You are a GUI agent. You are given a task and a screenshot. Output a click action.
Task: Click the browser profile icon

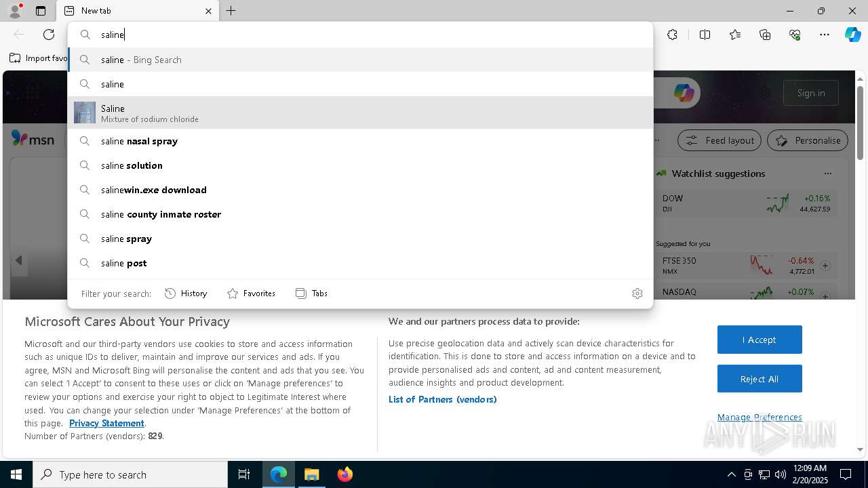[x=15, y=10]
